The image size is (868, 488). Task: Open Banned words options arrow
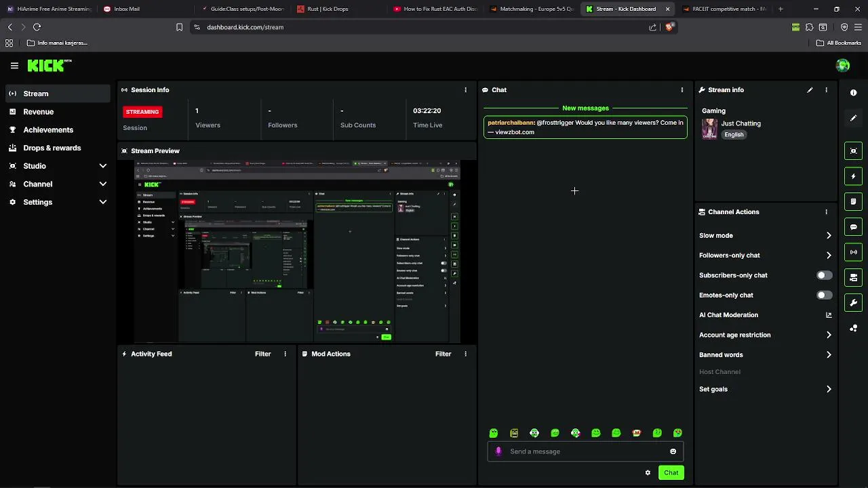click(x=829, y=354)
